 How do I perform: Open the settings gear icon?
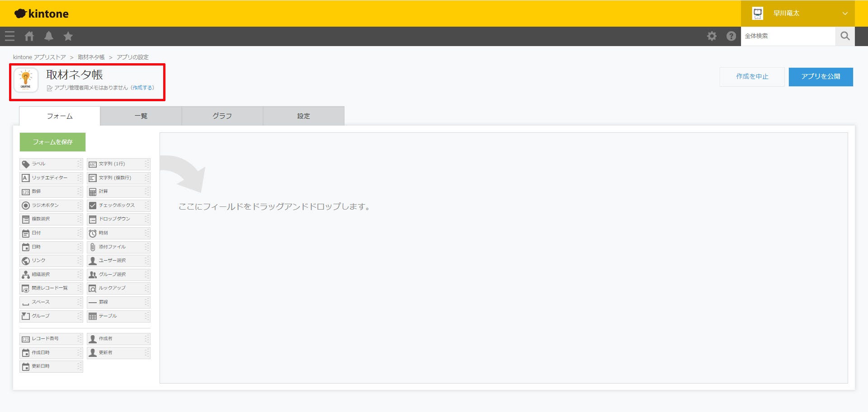click(712, 36)
